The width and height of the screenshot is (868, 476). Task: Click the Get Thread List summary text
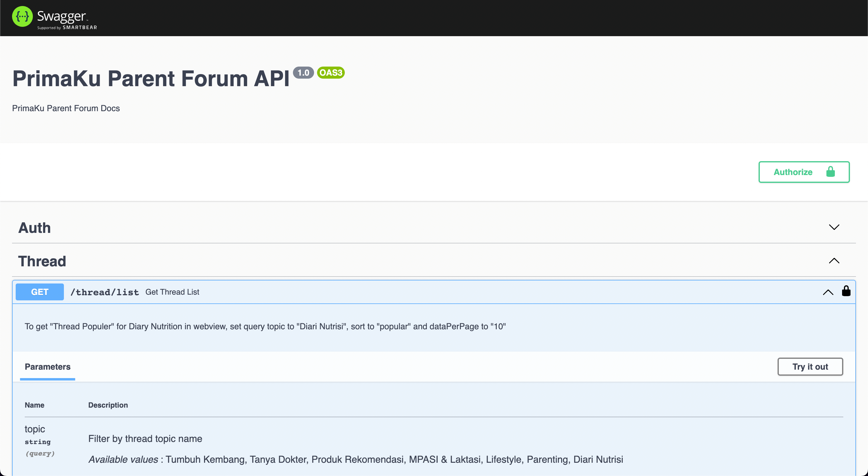click(172, 292)
